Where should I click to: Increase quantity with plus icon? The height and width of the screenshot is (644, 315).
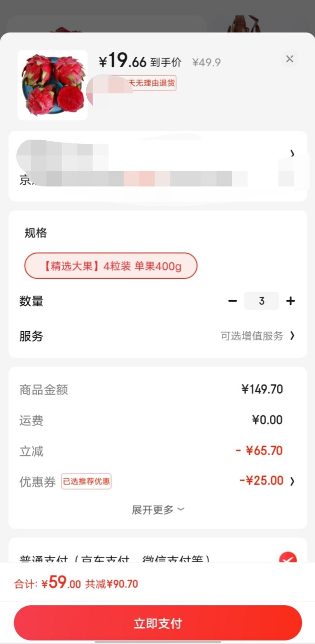point(290,301)
